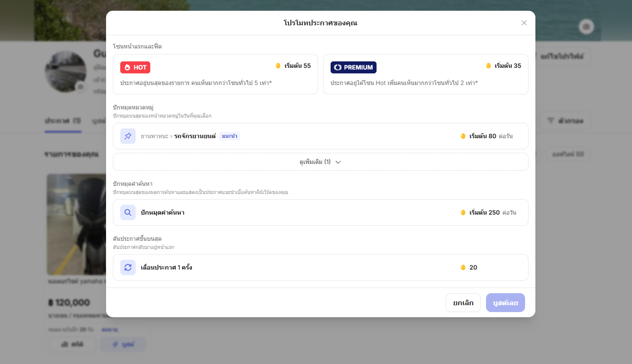Screen dimensions: 632x364
Task: Open the motorcycle listing thumbnail
Action: click(x=76, y=224)
